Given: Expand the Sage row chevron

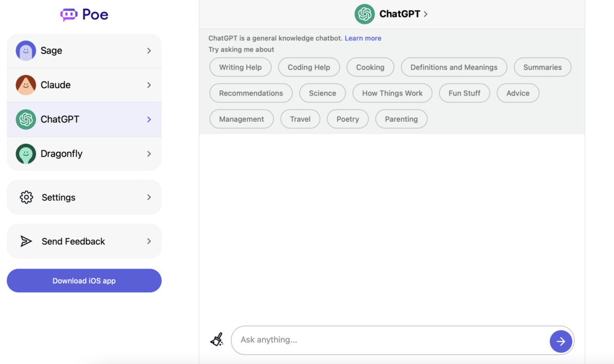Looking at the screenshot, I should pyautogui.click(x=149, y=50).
